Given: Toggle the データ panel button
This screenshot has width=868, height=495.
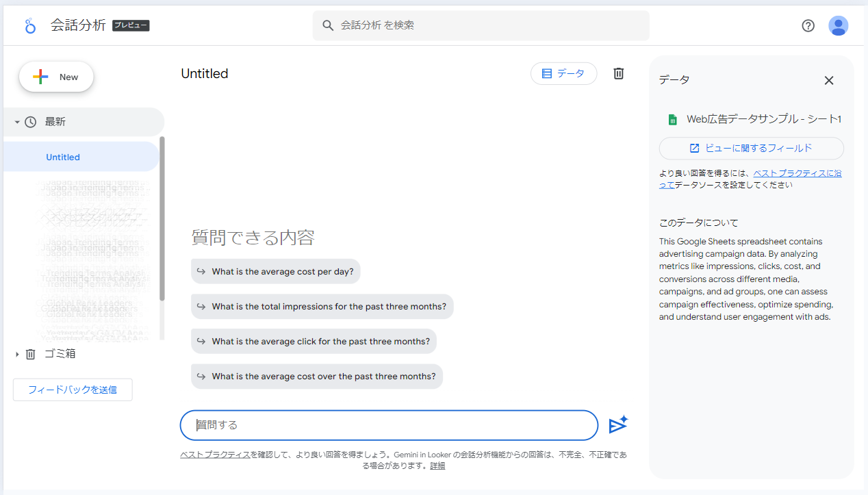Looking at the screenshot, I should coord(563,73).
